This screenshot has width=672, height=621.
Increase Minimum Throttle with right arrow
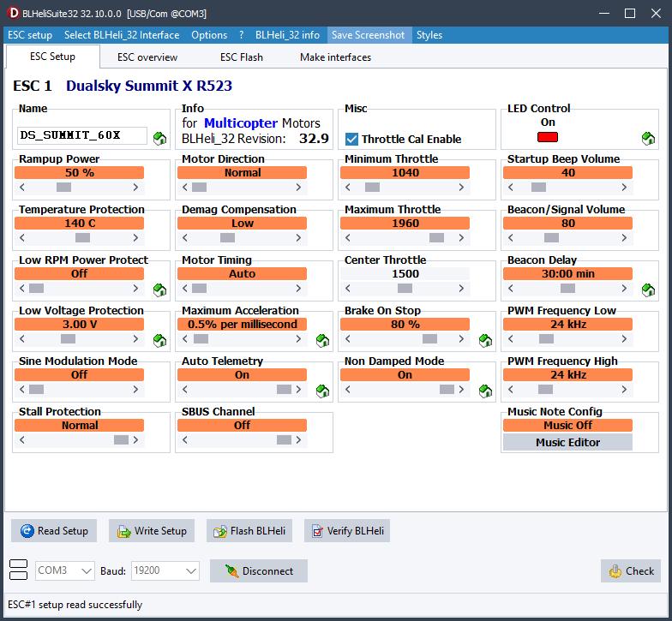click(x=461, y=187)
